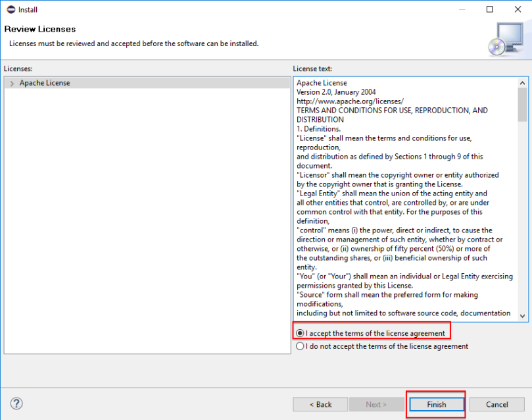
Task: Close the Install dialog window
Action: pyautogui.click(x=518, y=9)
